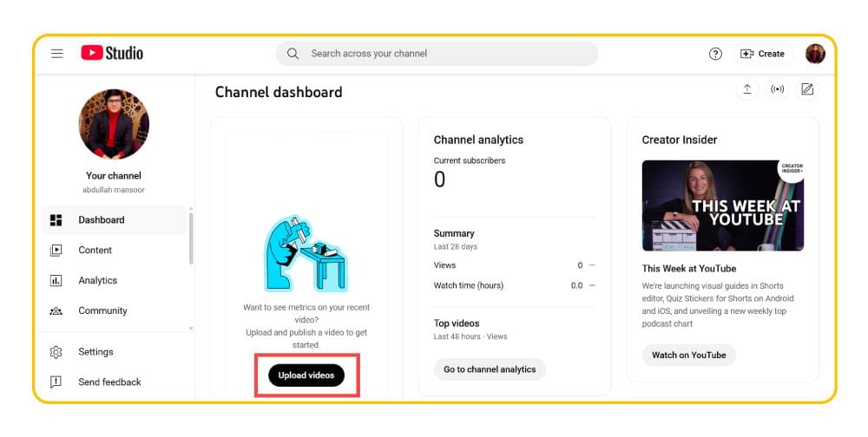Click the search magnifier icon
The height and width of the screenshot is (437, 868).
click(293, 54)
